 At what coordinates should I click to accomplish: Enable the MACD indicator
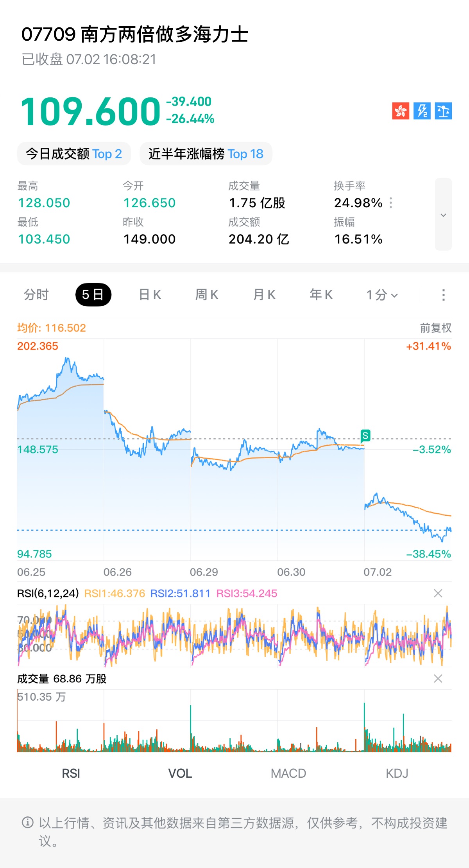(288, 773)
